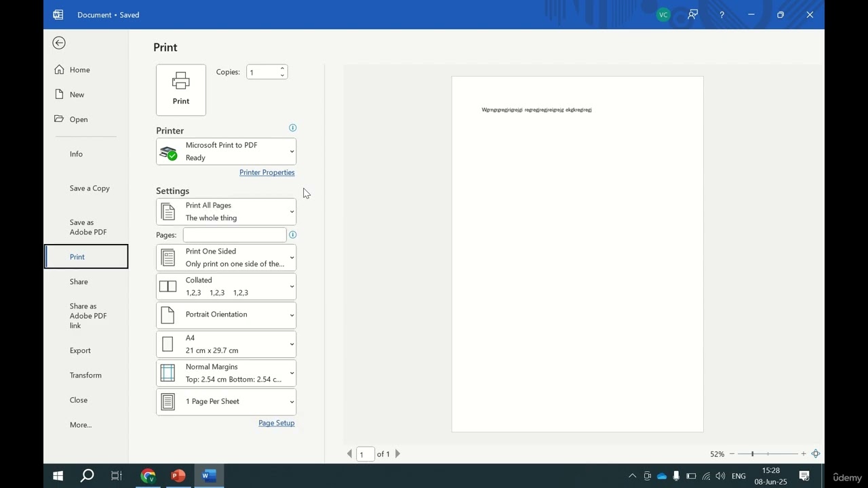The height and width of the screenshot is (488, 868).
Task: Open the VC account avatar
Action: 663,15
